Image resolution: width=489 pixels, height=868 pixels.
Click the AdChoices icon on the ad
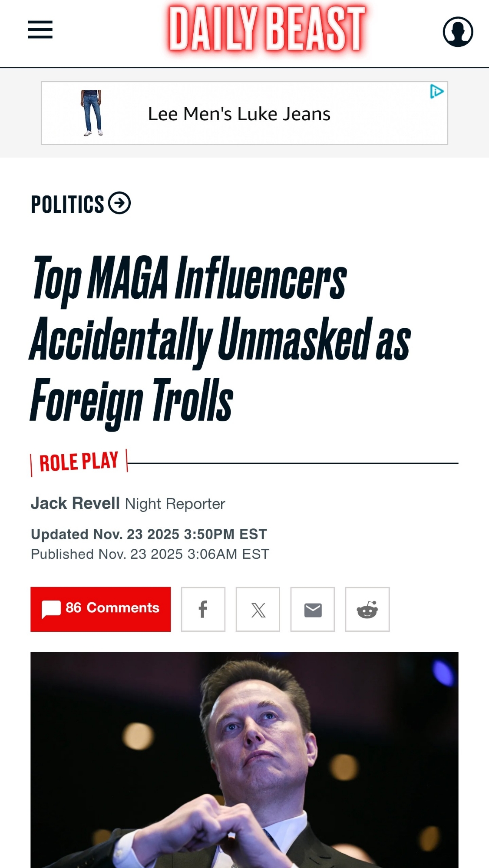436,92
